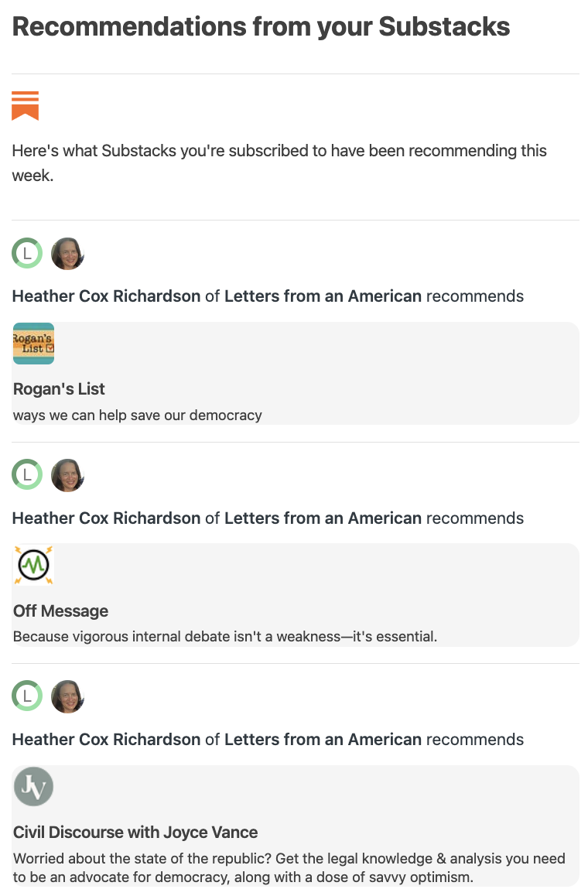
Task: Open the Off Message title link
Action: [x=60, y=610]
